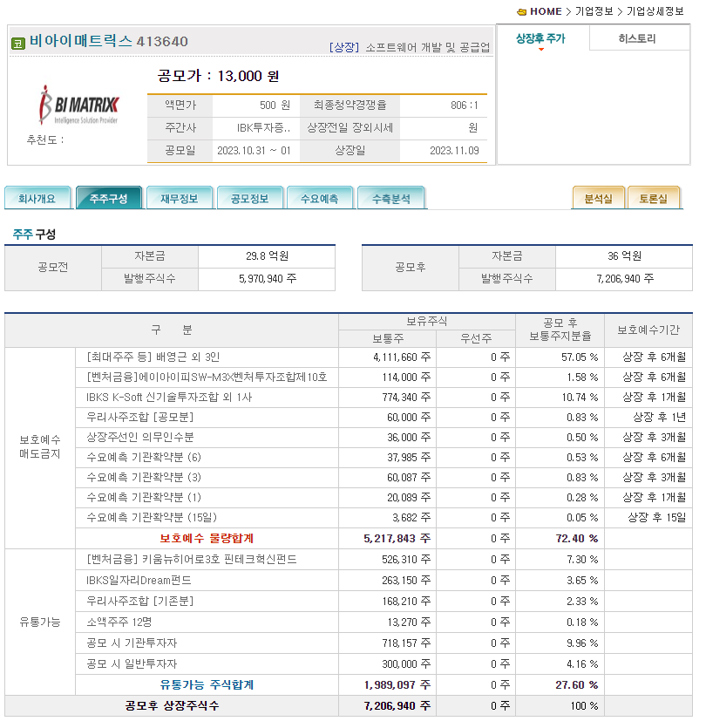Click majority shareholder stake 57.05 %
This screenshot has height=728, width=706.
coord(580,357)
